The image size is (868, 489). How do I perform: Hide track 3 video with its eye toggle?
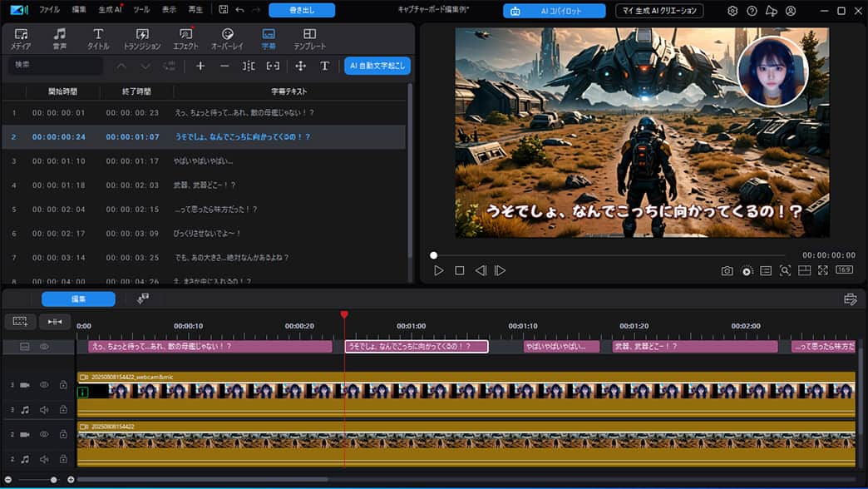coord(46,385)
